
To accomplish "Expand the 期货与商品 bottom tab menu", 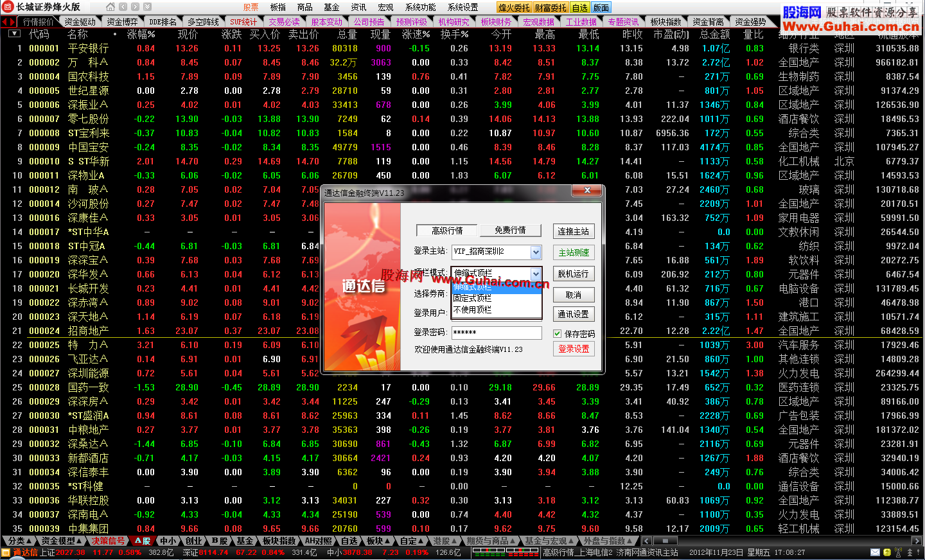I will 491,541.
